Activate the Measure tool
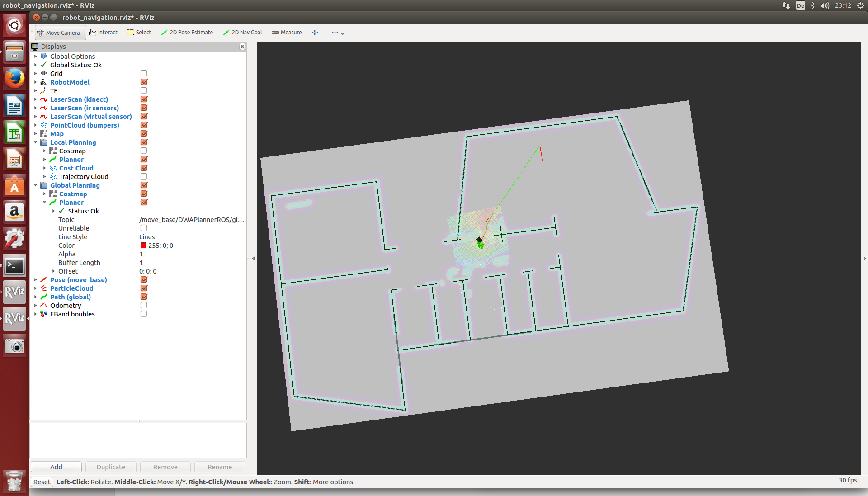868x496 pixels. 287,33
